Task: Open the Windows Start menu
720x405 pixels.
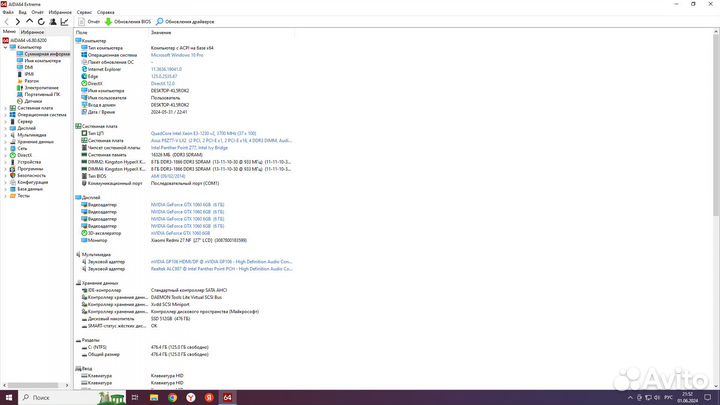Action: coord(9,398)
